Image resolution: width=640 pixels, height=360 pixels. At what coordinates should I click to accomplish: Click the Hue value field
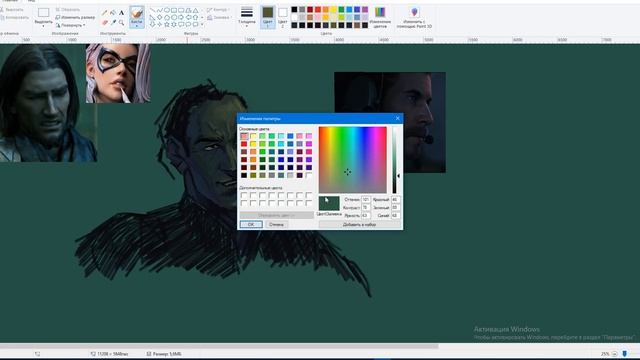366,200
